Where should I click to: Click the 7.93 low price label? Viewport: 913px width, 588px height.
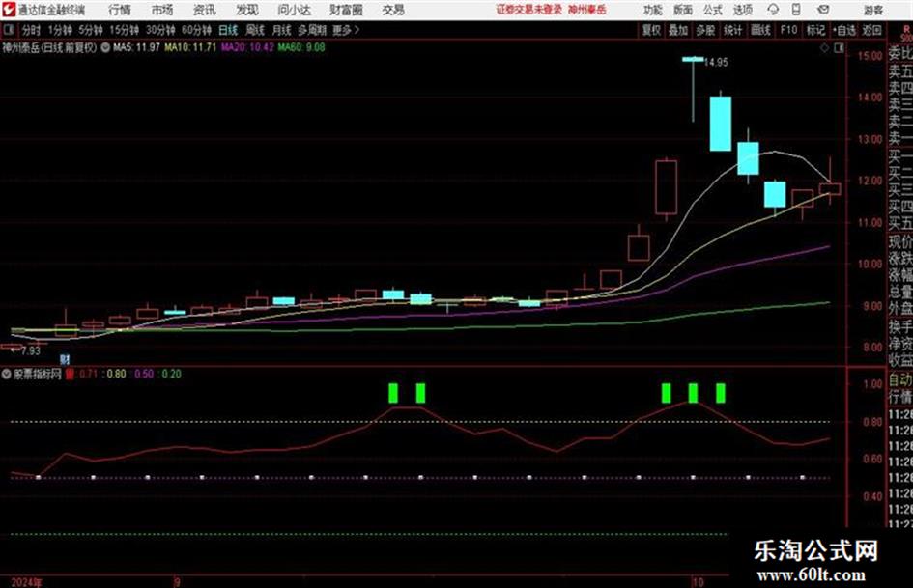point(30,351)
